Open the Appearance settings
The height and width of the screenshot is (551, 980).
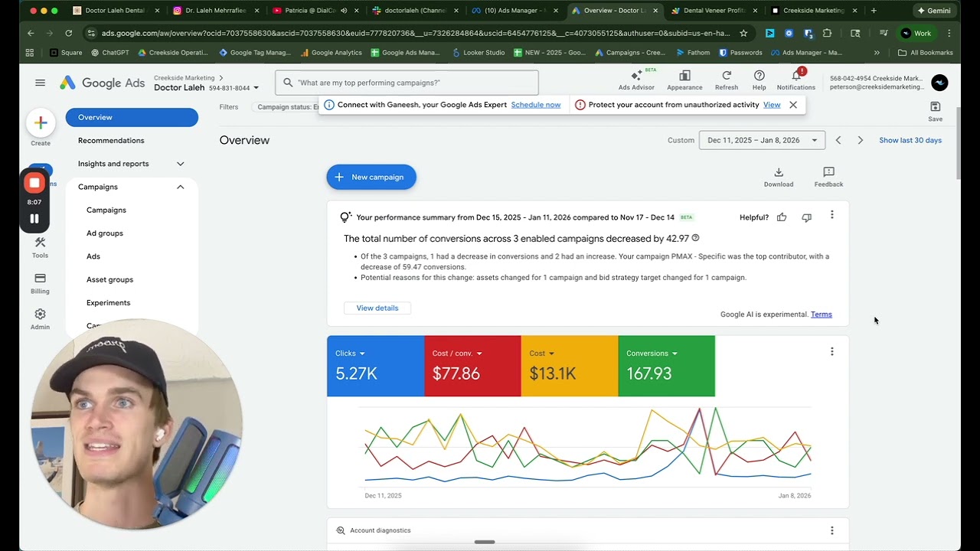click(684, 80)
